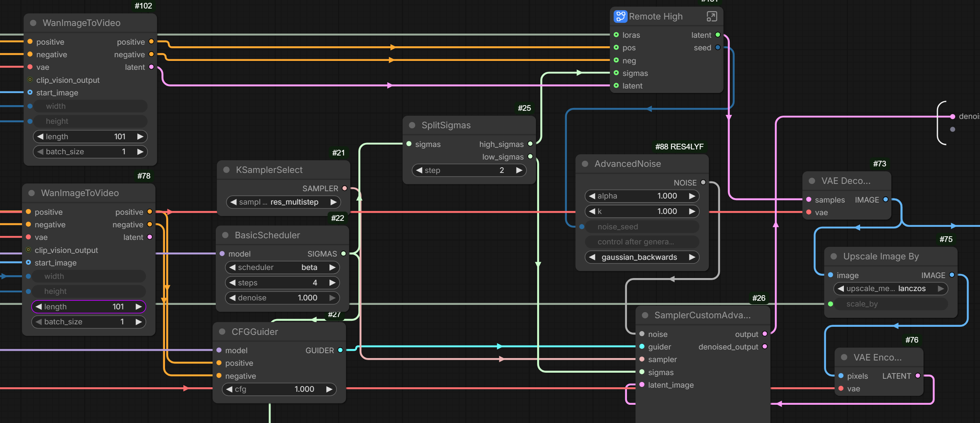Screen dimensions: 980x423
Task: Click latent output socket on node #102
Action: click(x=152, y=67)
